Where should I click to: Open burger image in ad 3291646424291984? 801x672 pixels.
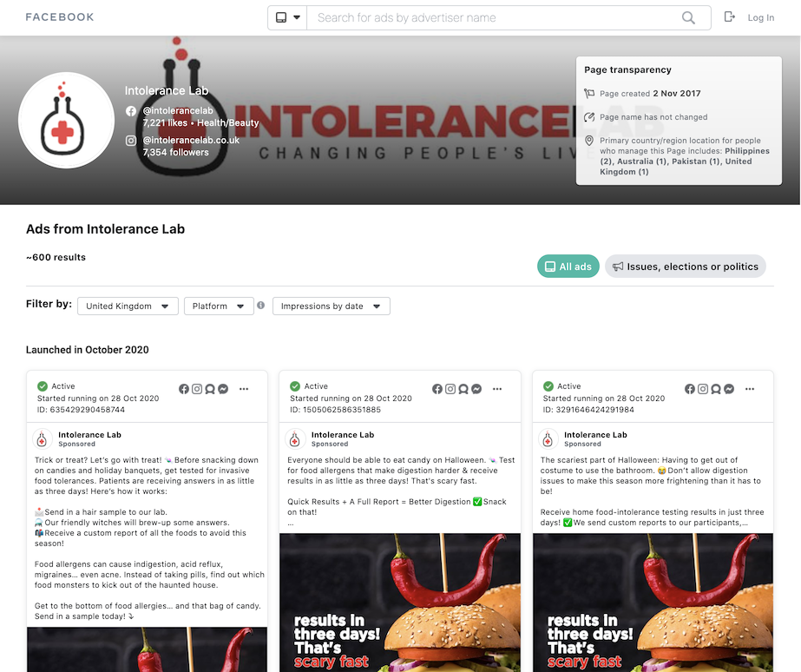pos(653,603)
